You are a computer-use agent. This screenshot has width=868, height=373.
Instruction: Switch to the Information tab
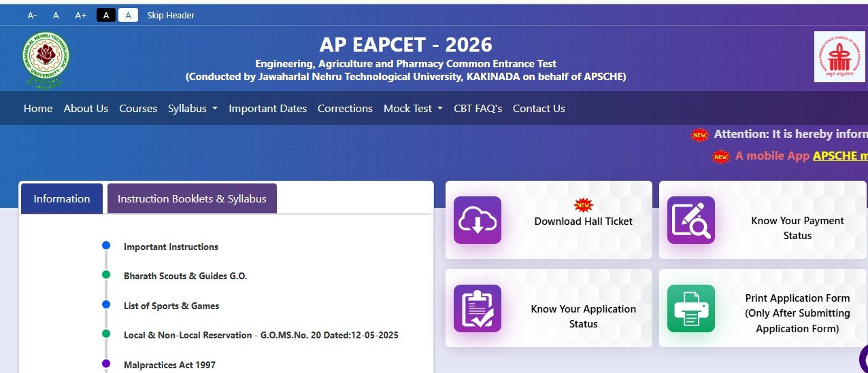tap(62, 198)
